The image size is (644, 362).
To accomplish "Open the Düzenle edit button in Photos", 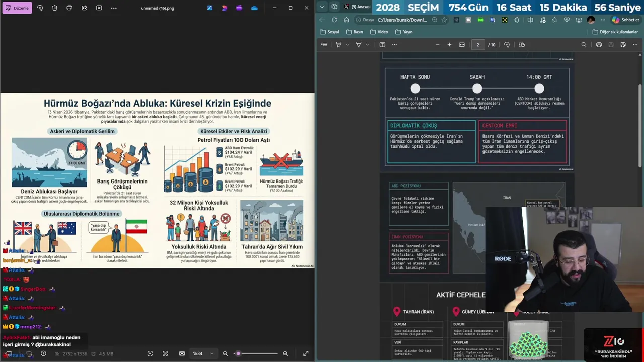I will (x=17, y=8).
